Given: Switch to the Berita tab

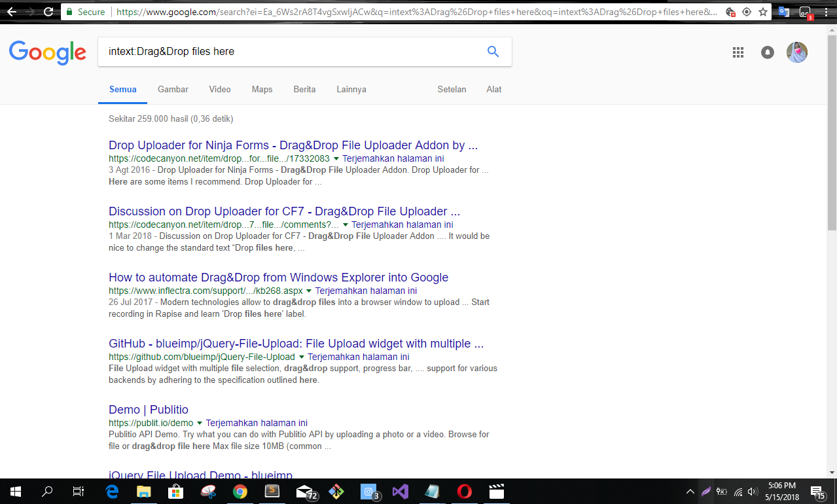Looking at the screenshot, I should point(304,90).
